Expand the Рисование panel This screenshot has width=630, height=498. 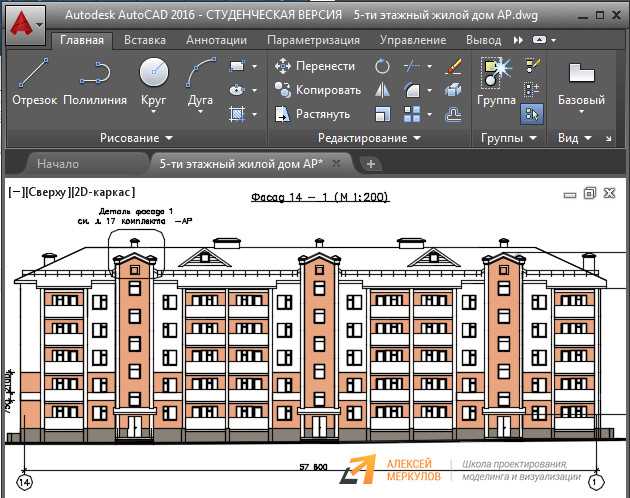[x=136, y=138]
